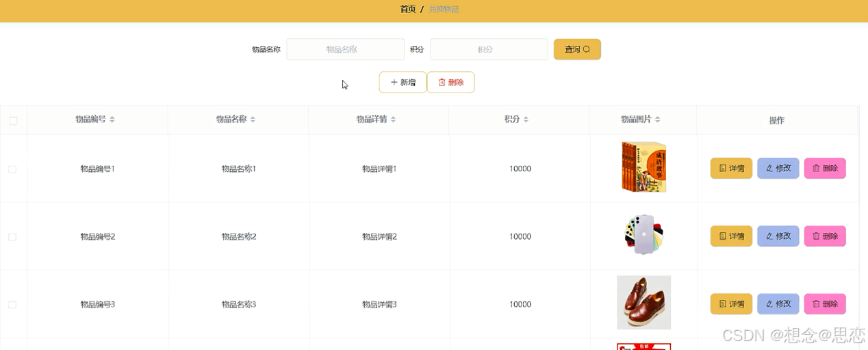Click the 查询 search button

pyautogui.click(x=577, y=49)
